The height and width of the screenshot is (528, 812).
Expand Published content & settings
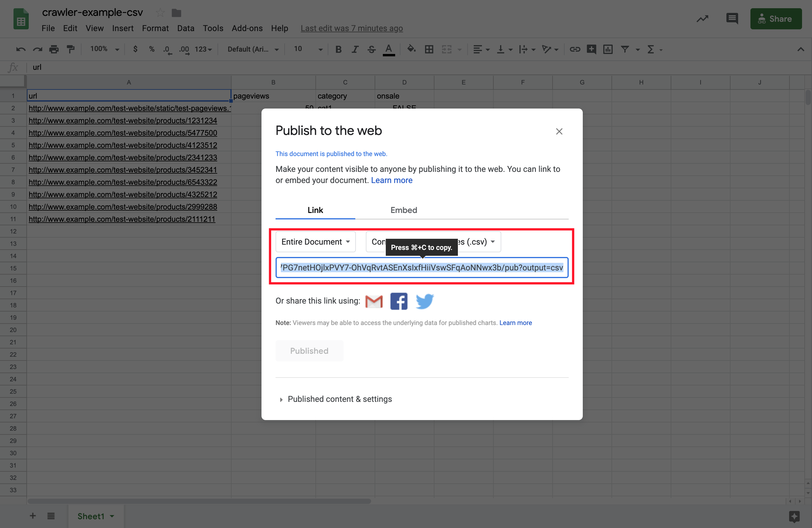[x=335, y=399]
